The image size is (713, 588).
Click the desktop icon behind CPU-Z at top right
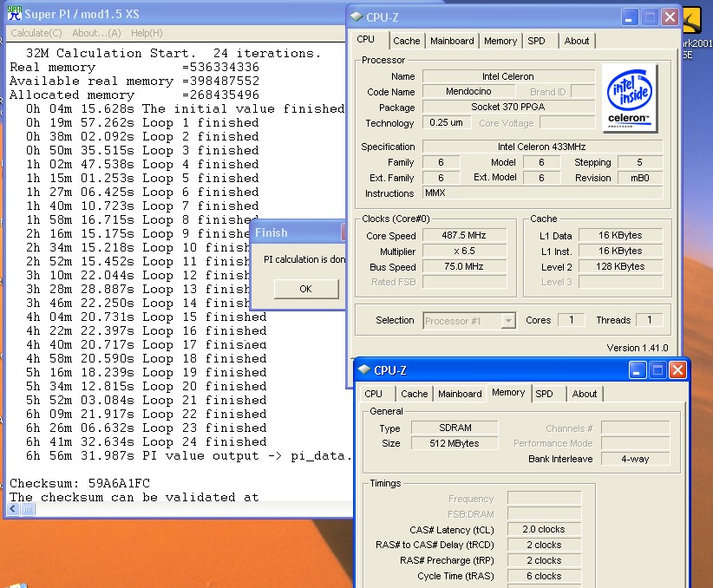pyautogui.click(x=691, y=21)
